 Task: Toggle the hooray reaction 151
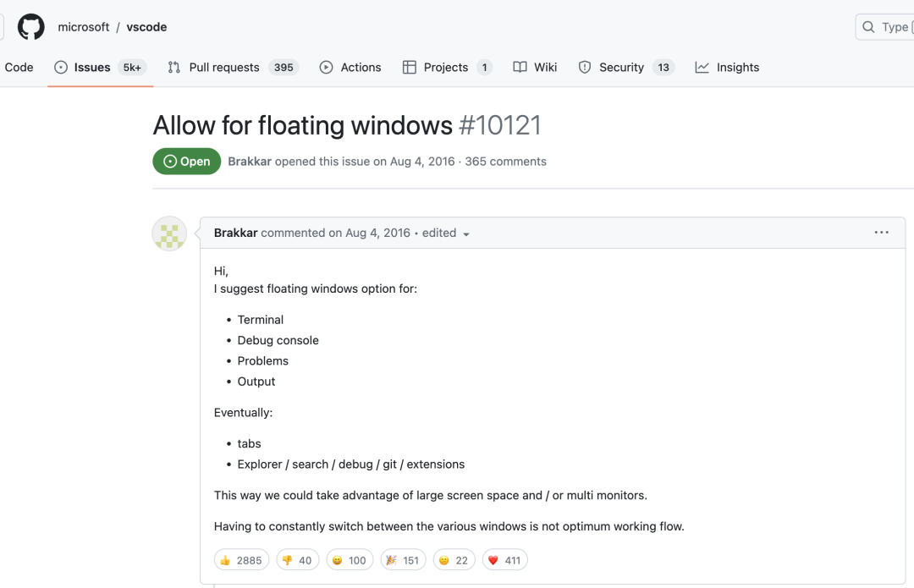403,560
